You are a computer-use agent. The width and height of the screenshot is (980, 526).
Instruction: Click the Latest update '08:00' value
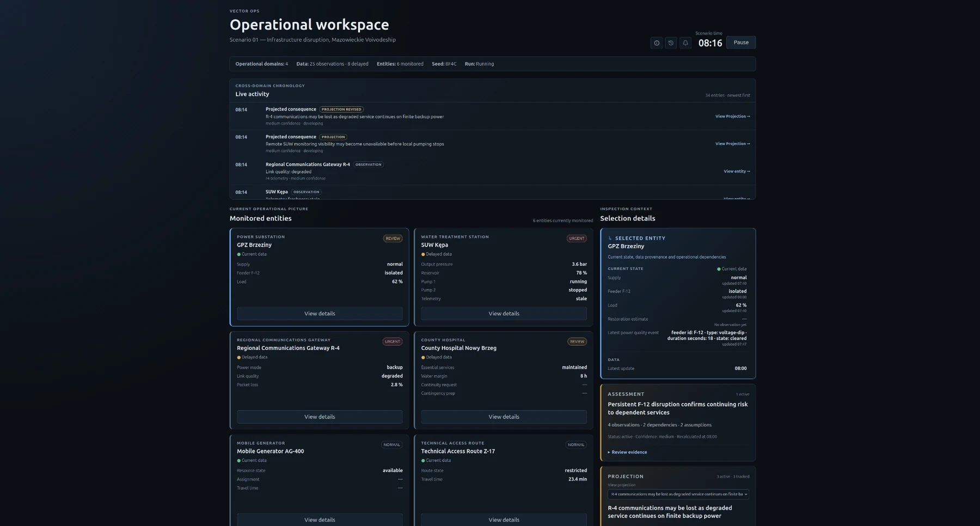point(740,369)
